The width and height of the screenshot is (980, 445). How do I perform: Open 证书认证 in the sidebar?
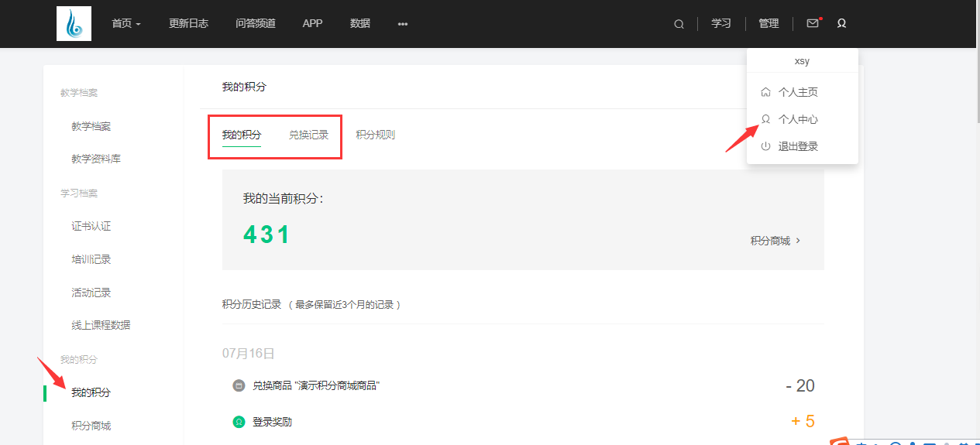click(x=91, y=226)
